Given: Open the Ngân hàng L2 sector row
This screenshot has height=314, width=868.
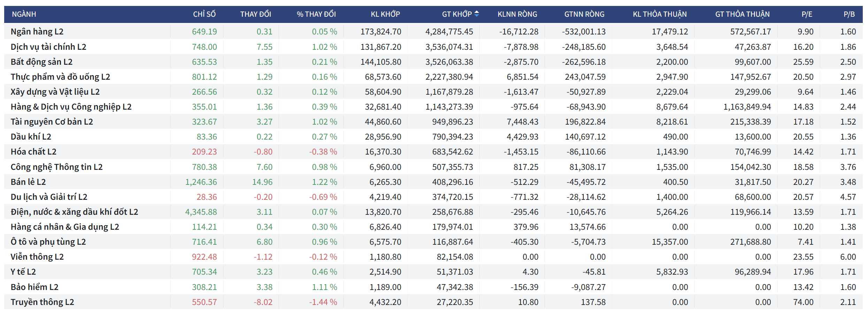Looking at the screenshot, I should point(37,32).
